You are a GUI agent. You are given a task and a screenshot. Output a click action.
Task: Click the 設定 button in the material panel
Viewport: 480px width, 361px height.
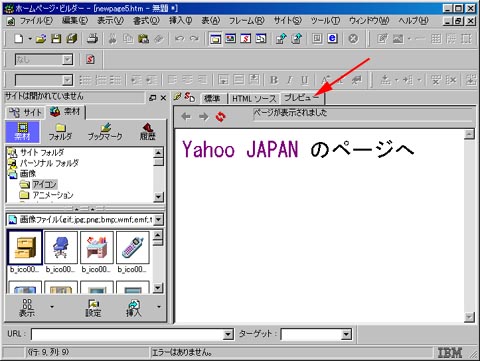(93, 308)
